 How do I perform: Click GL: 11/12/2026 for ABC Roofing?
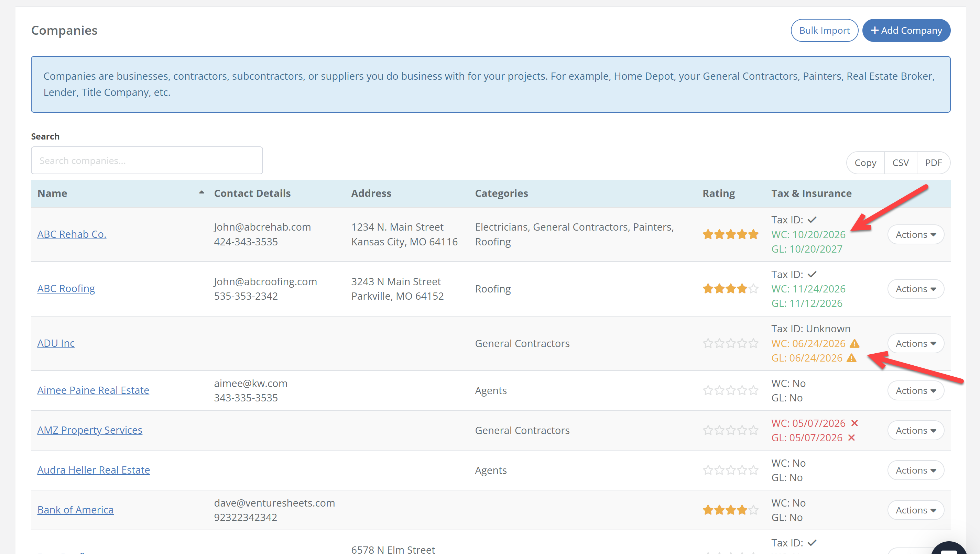[x=807, y=304]
